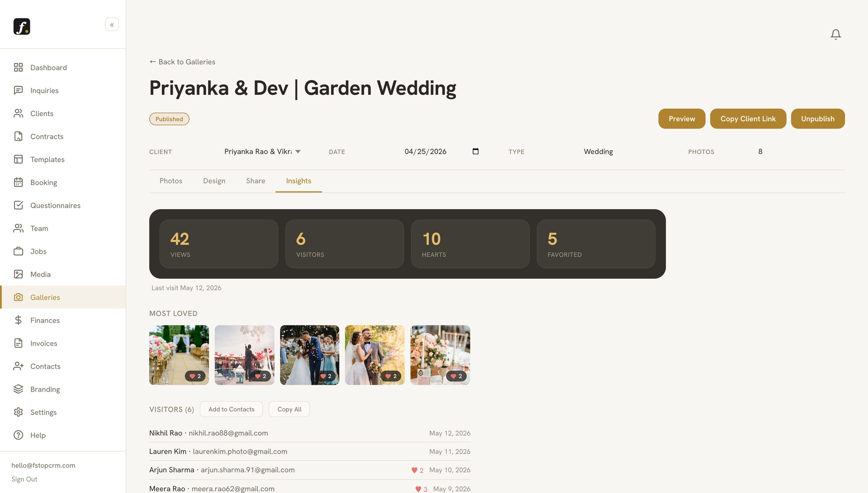Screen dimensions: 868x493
Task: Click the 10 Hearts stat card
Action: (470, 244)
